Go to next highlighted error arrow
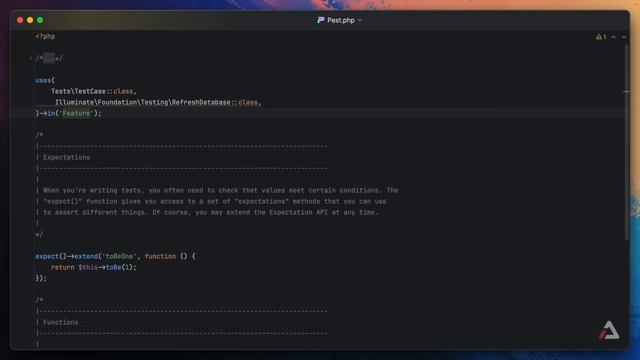The width and height of the screenshot is (640, 360). [624, 37]
